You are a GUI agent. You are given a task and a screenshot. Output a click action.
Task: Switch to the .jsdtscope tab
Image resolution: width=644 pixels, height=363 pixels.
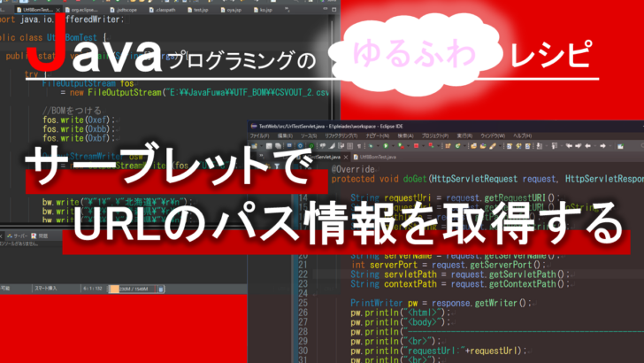click(x=123, y=10)
